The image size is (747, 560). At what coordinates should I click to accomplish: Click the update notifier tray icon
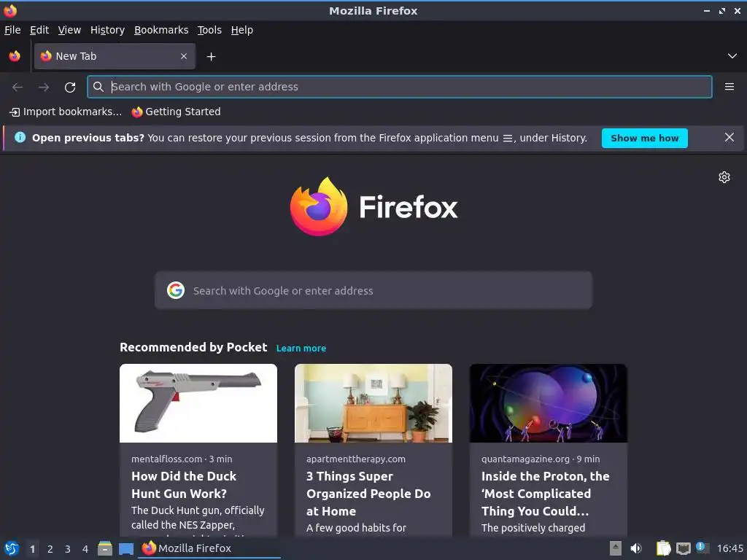tap(703, 548)
